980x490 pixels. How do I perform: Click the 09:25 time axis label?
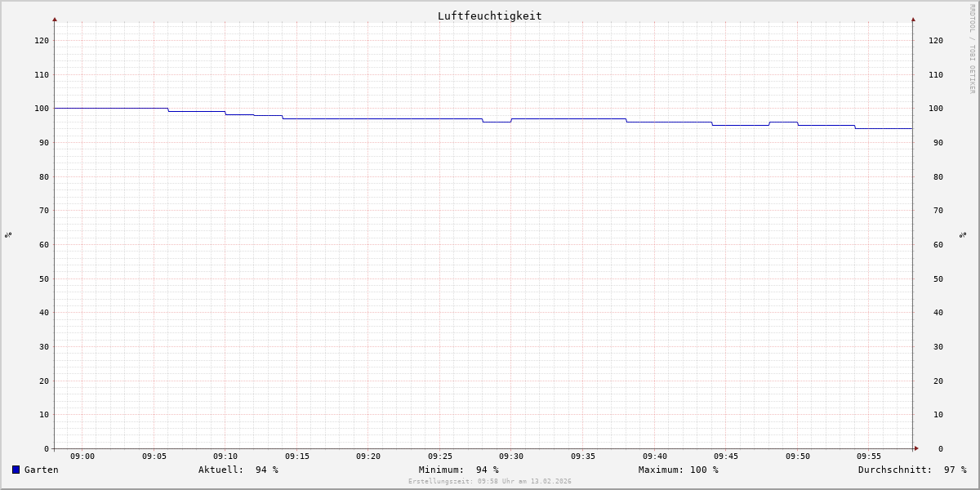440,457
